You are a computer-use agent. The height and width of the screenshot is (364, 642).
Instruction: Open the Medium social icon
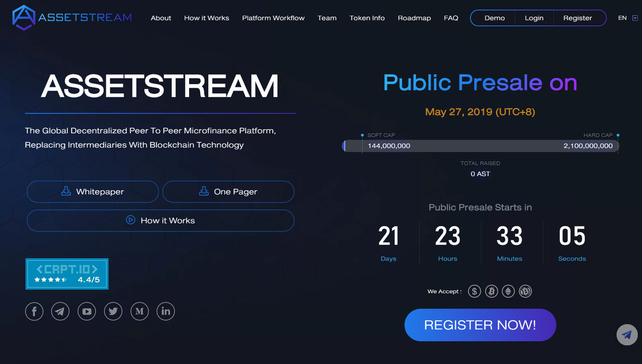click(x=139, y=311)
